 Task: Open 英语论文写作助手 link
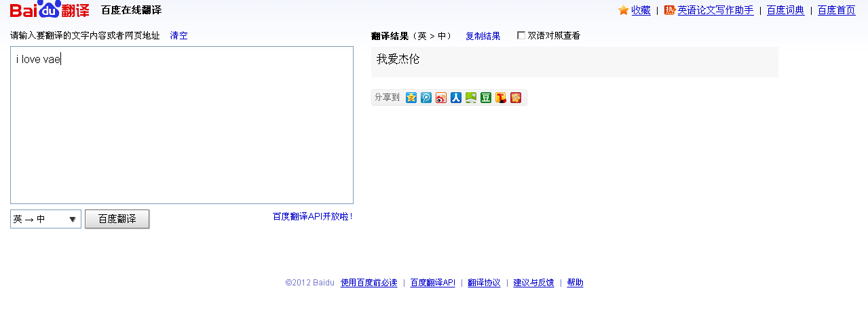tap(716, 10)
